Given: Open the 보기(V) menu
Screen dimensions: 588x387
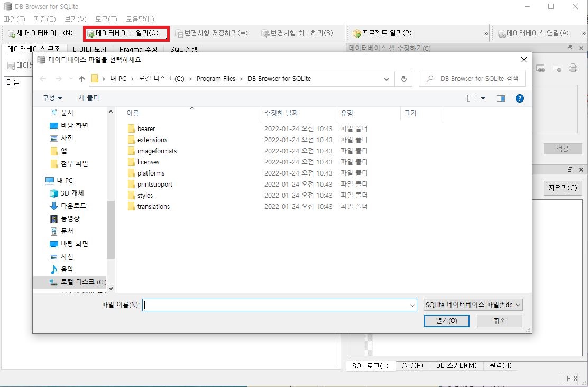Looking at the screenshot, I should [x=76, y=19].
